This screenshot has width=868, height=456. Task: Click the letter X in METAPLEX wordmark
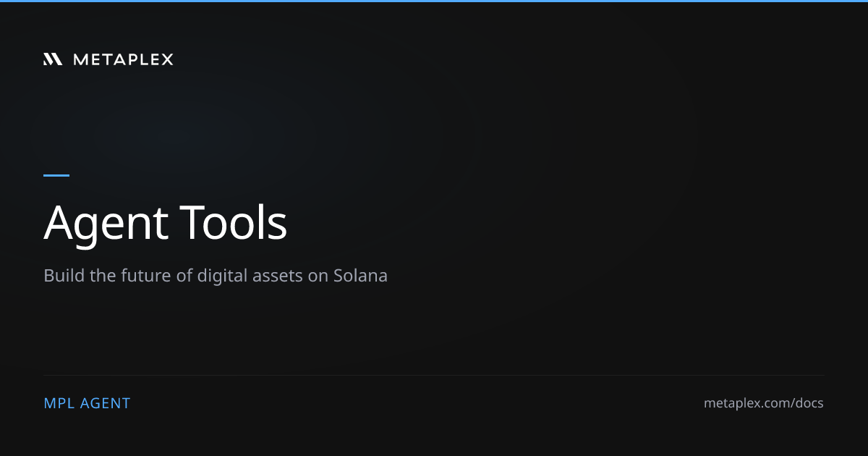pos(167,59)
